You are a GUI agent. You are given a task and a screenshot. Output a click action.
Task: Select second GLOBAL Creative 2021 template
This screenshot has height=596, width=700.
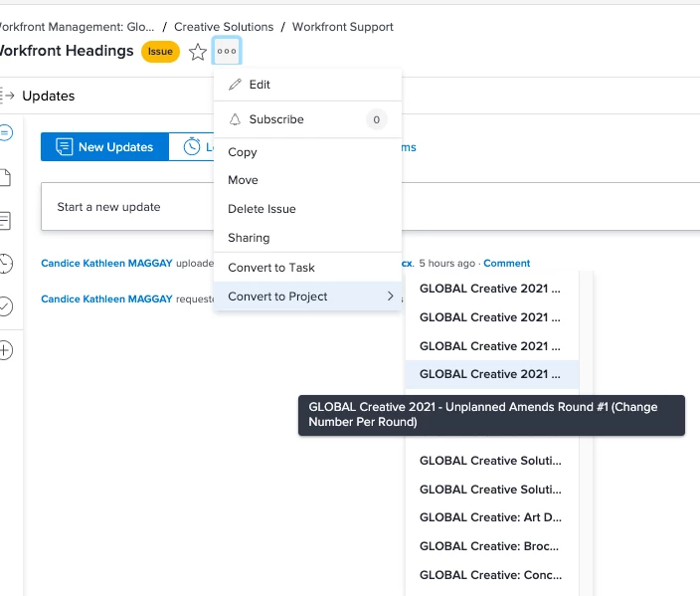492,317
